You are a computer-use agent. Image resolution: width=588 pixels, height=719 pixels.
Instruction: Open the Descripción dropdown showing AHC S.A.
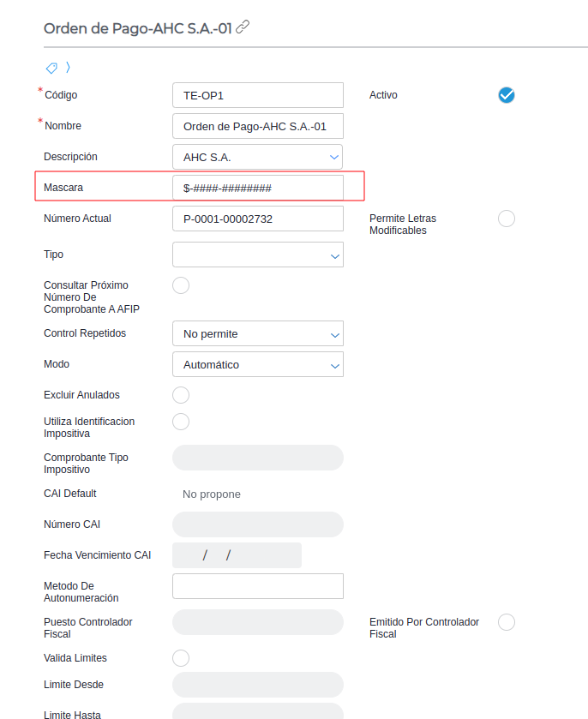[x=258, y=157]
